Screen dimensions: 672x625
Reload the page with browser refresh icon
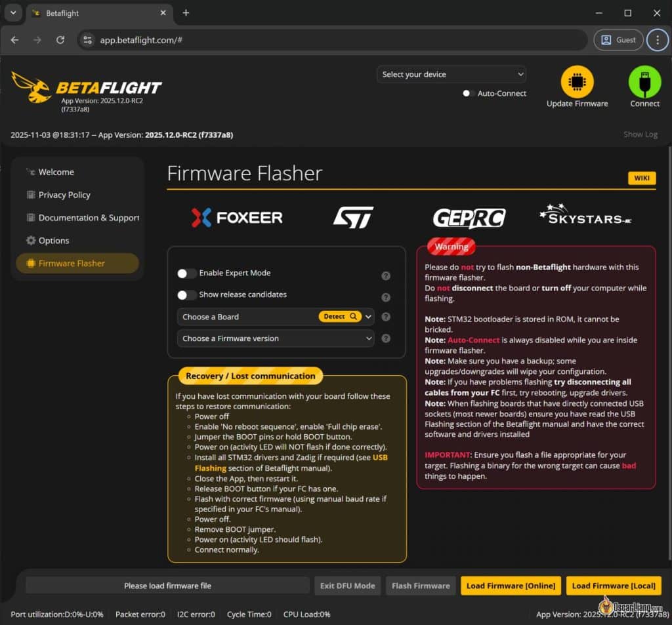60,40
